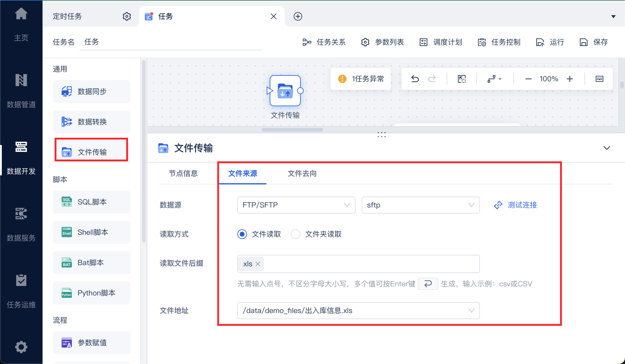Open settings gear beside 定时任务 tab
Screen dimensions: 625x364
(x=127, y=16)
